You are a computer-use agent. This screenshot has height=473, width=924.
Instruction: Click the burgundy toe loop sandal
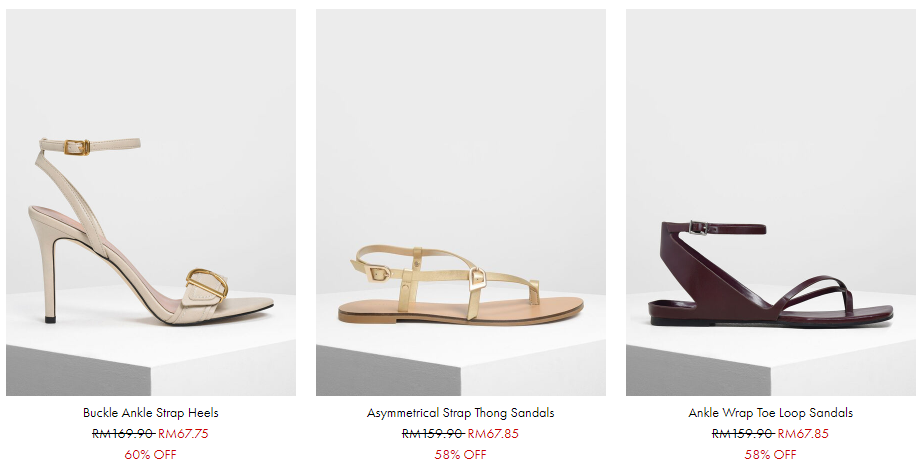pyautogui.click(x=770, y=273)
